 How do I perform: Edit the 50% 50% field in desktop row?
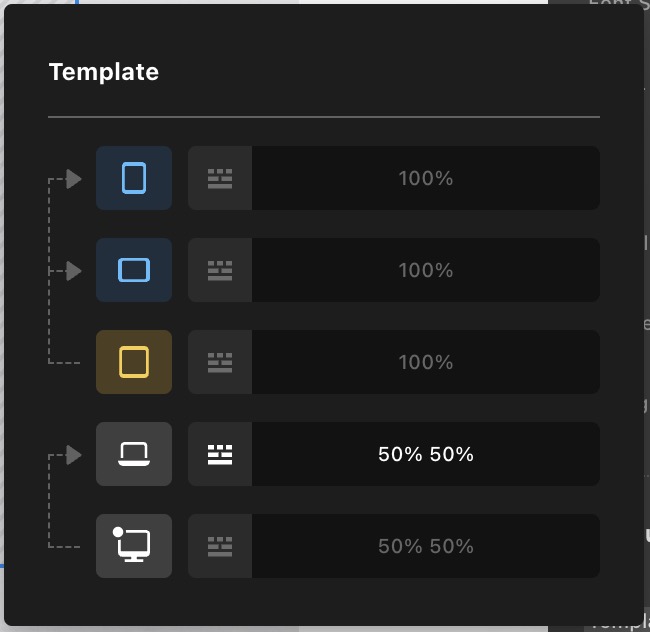(x=425, y=546)
